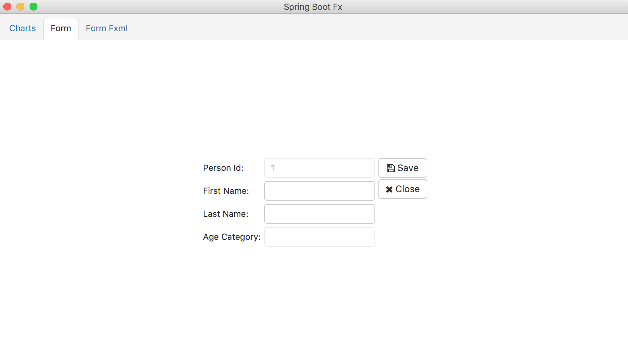Switch to the Charts tab
628x364 pixels.
(22, 28)
